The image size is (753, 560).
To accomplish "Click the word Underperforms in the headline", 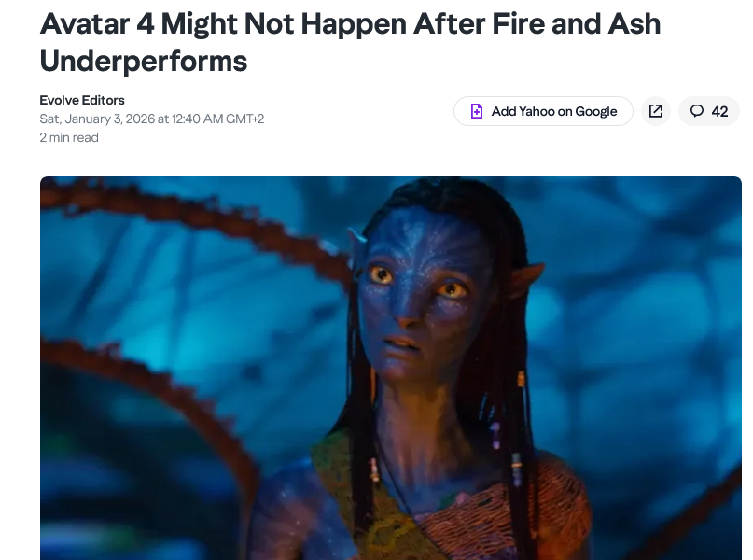I will (144, 61).
